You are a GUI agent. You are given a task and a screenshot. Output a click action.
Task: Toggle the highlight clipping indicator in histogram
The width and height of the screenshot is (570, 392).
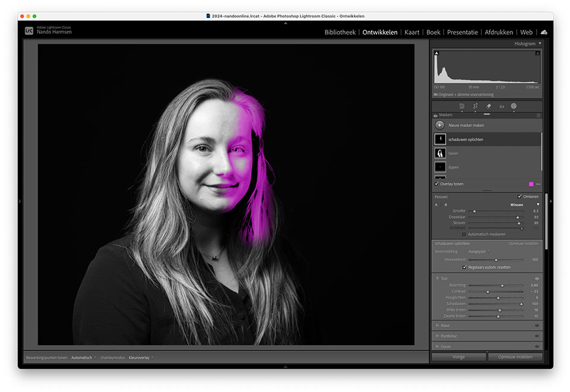pyautogui.click(x=537, y=53)
